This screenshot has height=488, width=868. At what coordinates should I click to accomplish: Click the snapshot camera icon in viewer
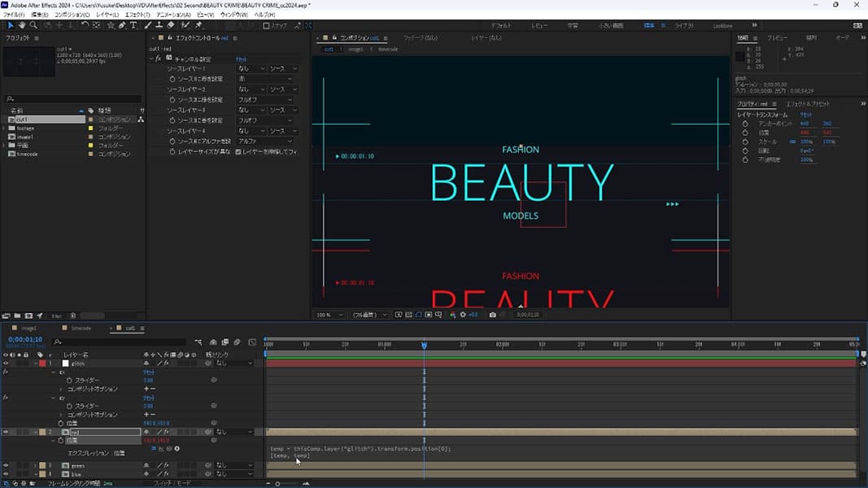click(493, 315)
